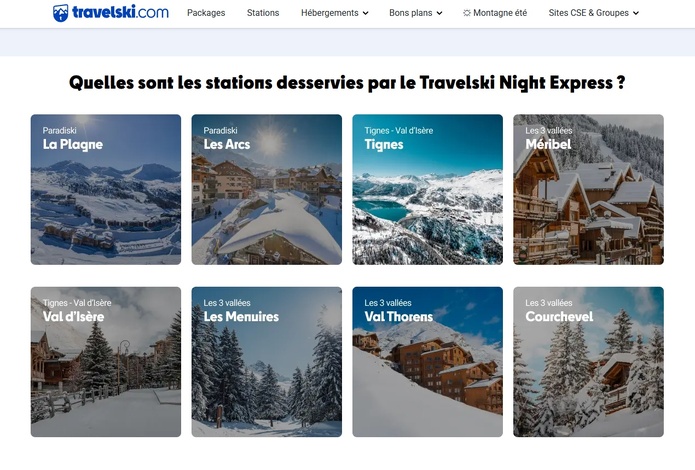The height and width of the screenshot is (470, 695).
Task: Select the Les Arcs station card
Action: [x=267, y=189]
